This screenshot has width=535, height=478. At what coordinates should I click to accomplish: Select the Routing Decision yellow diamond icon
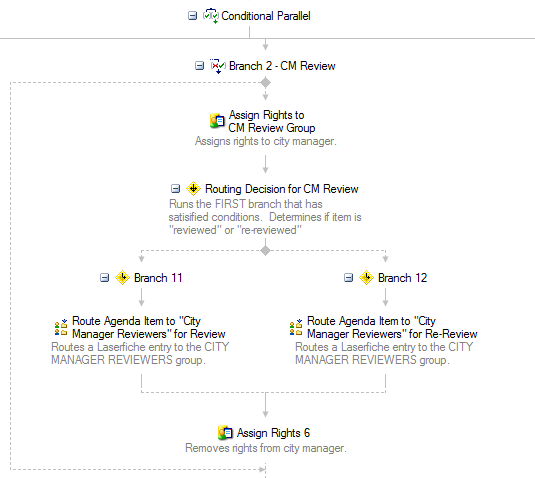[x=193, y=189]
